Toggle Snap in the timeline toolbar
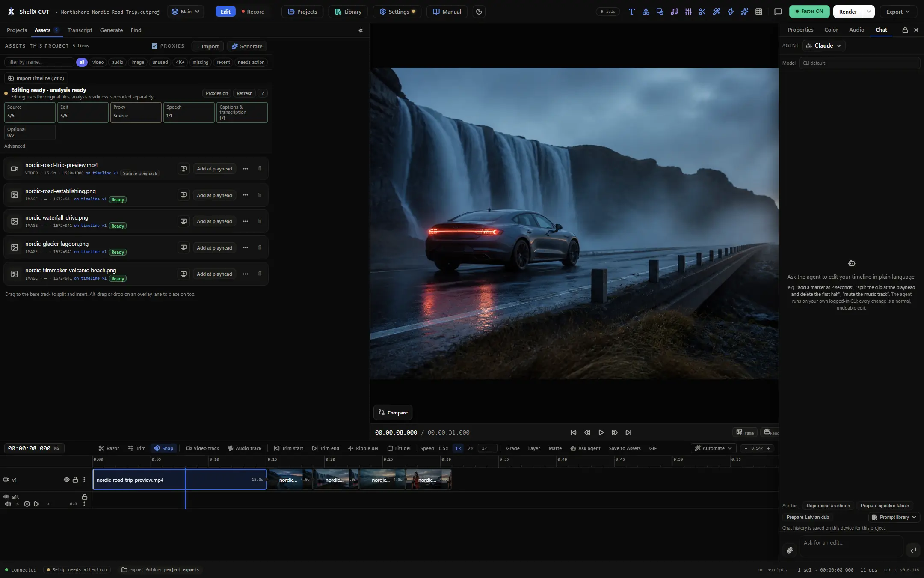 click(164, 448)
